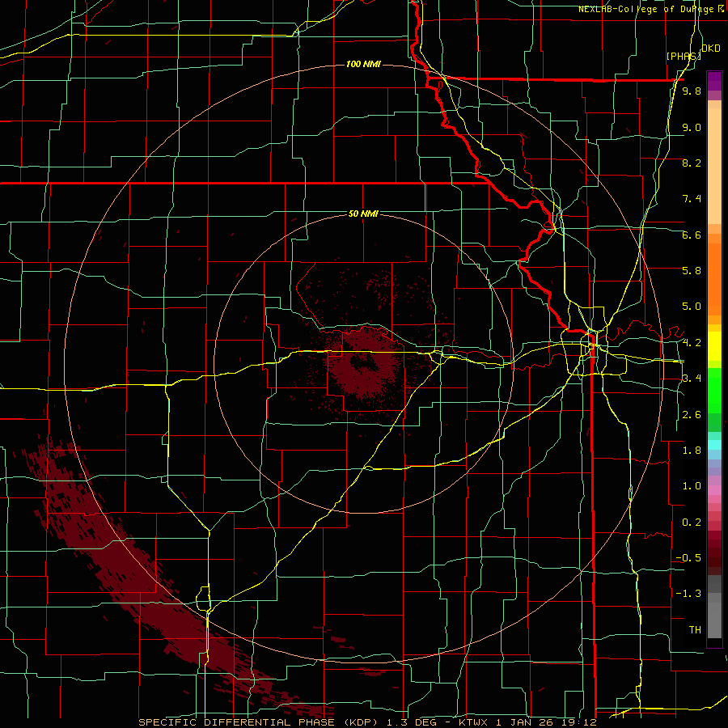The width and height of the screenshot is (728, 728).
Task: Click the "100 NMI" range ring label
Action: coord(363,64)
